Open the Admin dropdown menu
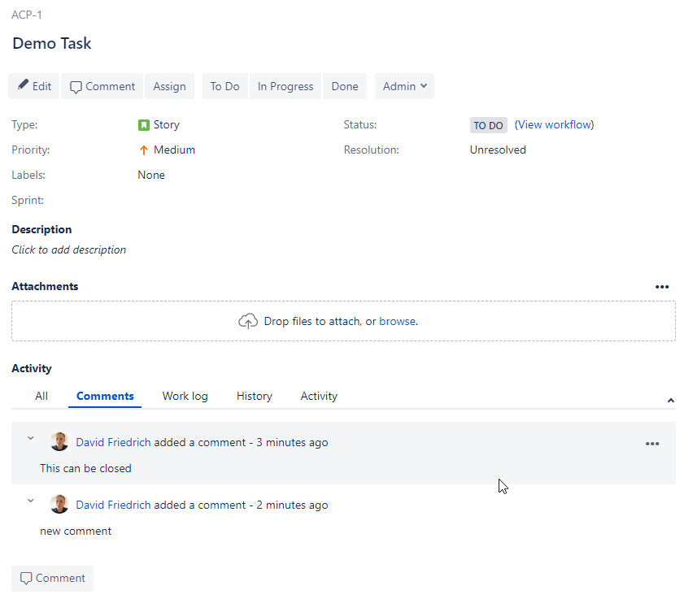 click(x=404, y=86)
